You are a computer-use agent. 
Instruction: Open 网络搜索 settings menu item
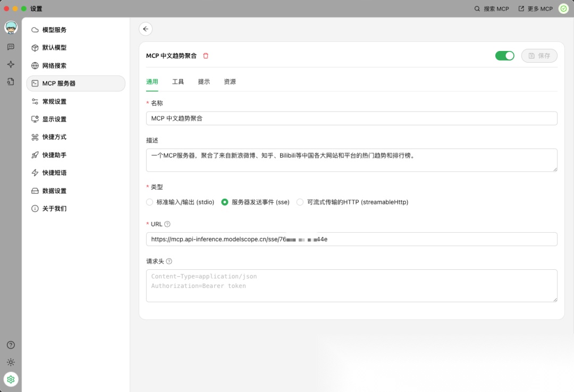click(76, 65)
